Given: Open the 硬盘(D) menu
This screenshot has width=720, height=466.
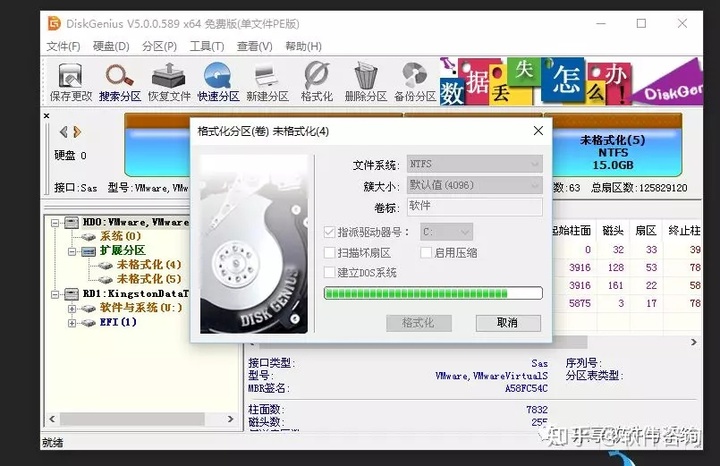Looking at the screenshot, I should [111, 46].
